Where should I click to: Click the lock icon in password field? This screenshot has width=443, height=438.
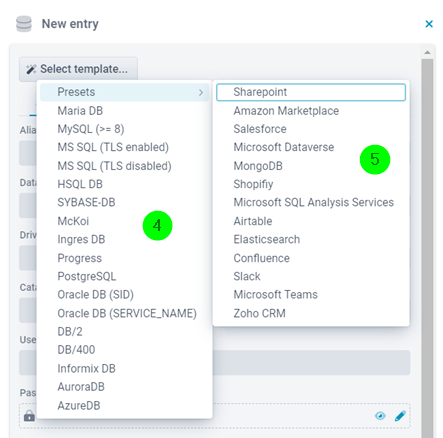click(x=29, y=416)
